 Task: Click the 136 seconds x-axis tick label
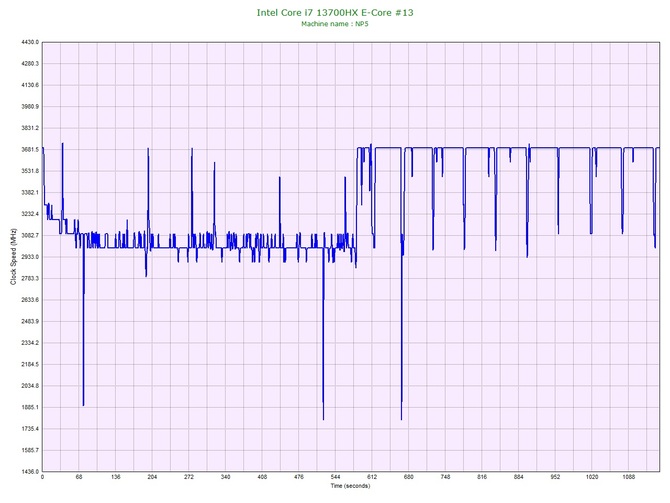click(x=115, y=477)
